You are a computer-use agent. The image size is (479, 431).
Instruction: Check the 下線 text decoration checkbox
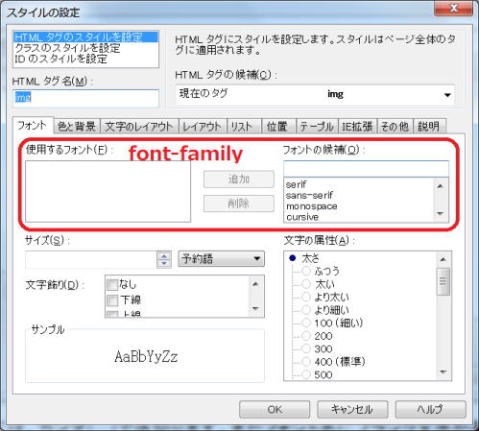pyautogui.click(x=113, y=300)
